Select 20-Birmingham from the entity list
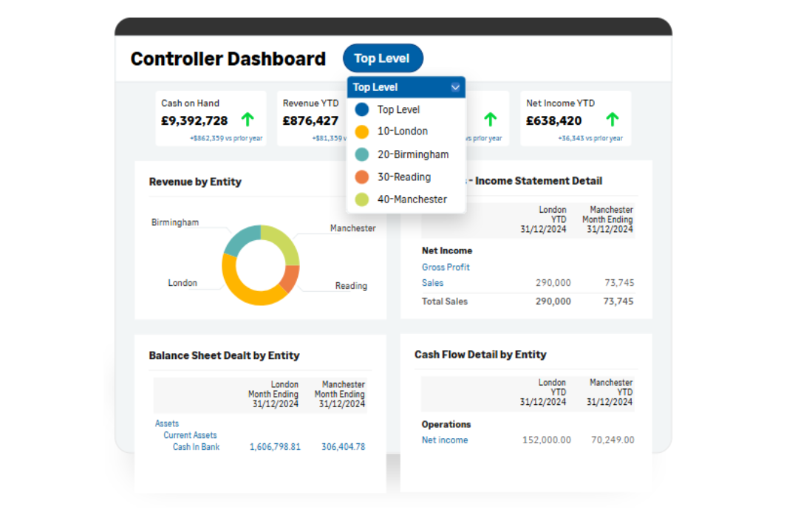Image resolution: width=798 pixels, height=532 pixels. [413, 154]
